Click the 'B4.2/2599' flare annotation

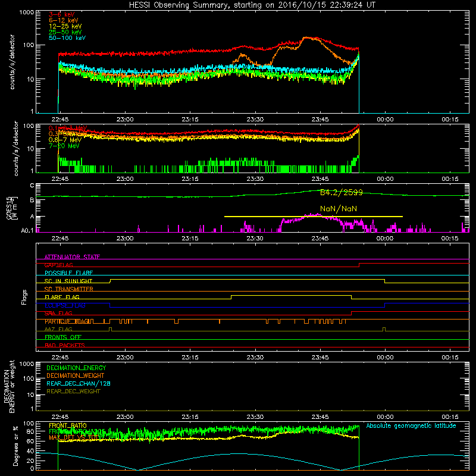point(341,192)
